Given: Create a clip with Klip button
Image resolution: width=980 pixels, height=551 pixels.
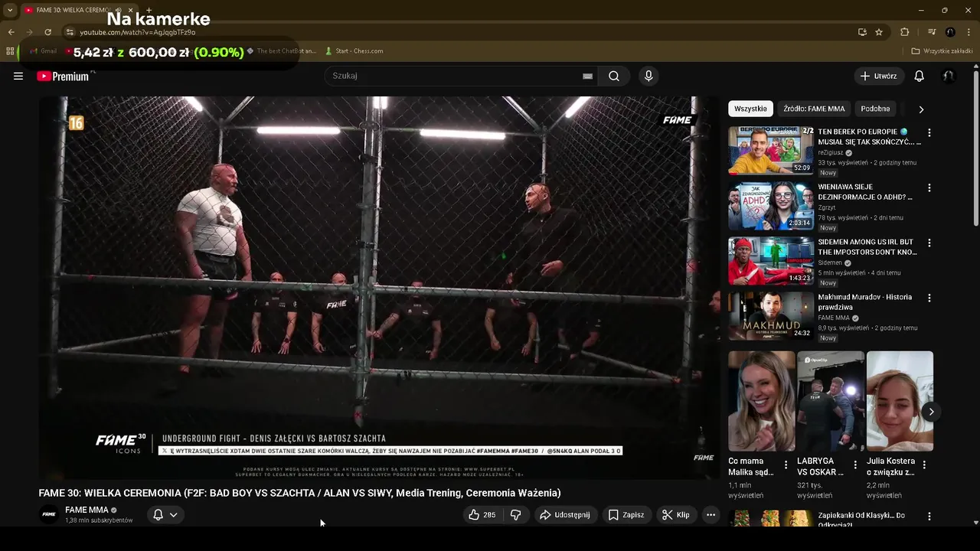Looking at the screenshot, I should tap(675, 515).
